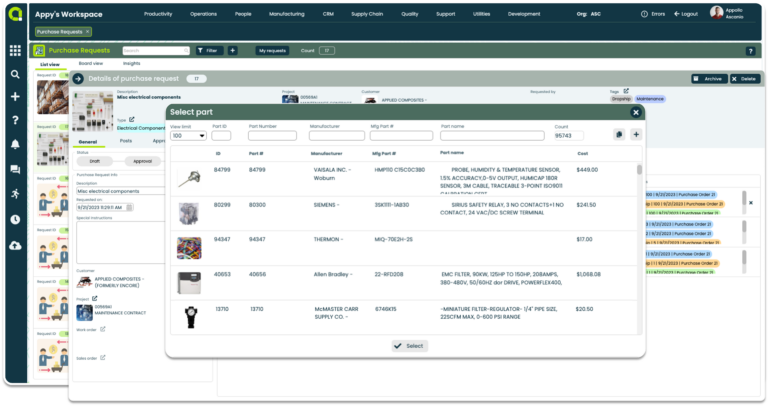Image resolution: width=768 pixels, height=406 pixels.
Task: Switch to Board view tab
Action: pyautogui.click(x=91, y=64)
